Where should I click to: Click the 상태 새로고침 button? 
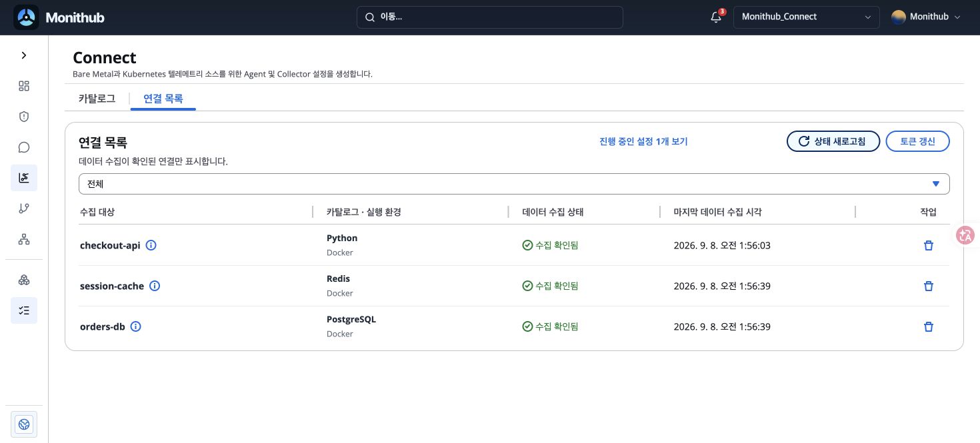(x=833, y=141)
